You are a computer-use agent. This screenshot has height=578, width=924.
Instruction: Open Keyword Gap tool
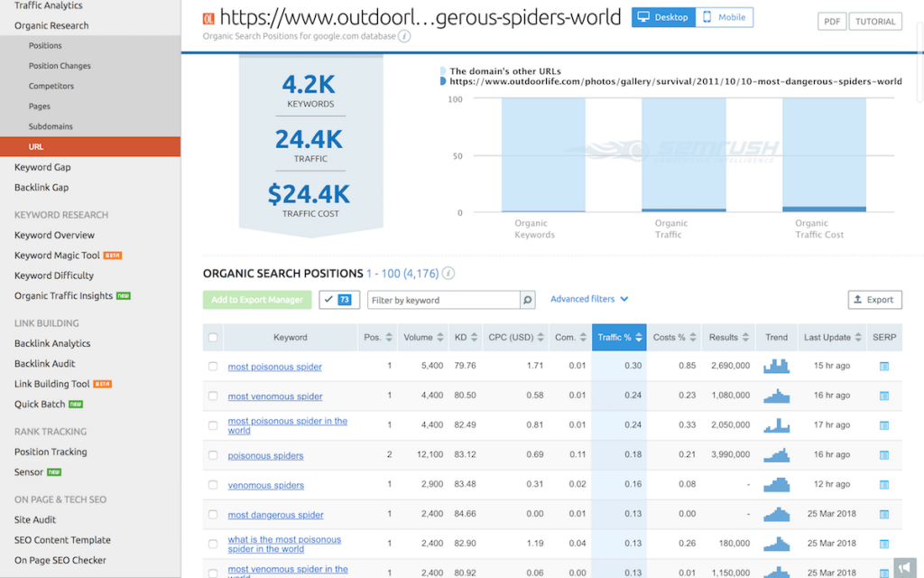point(42,167)
